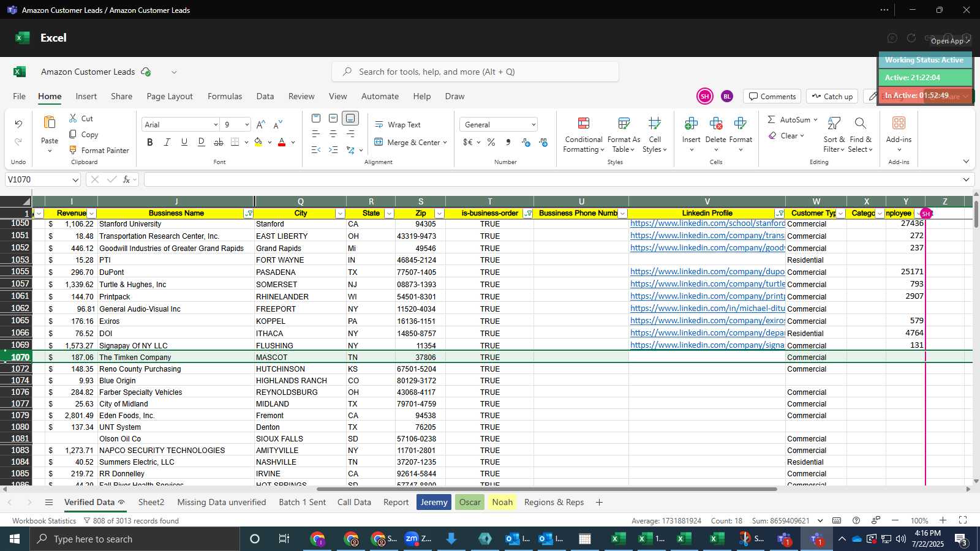Screen dimensions: 980x551
Task: Click Workbook Statistics in status bar
Action: coord(44,520)
